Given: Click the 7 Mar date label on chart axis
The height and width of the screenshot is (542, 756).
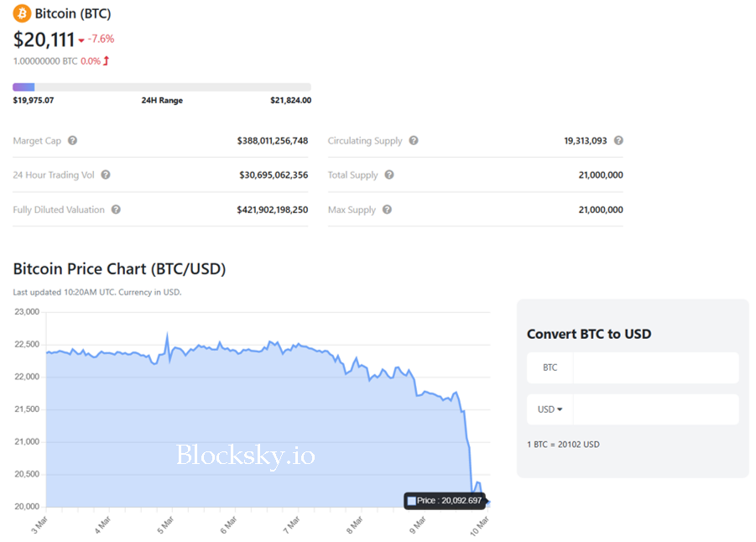Looking at the screenshot, I should pyautogui.click(x=291, y=524).
